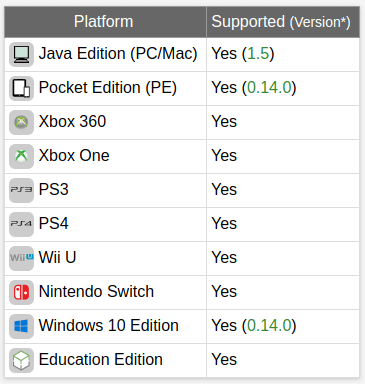Click the Supported (Version*) column header
Image resolution: width=365 pixels, height=384 pixels.
283,22
